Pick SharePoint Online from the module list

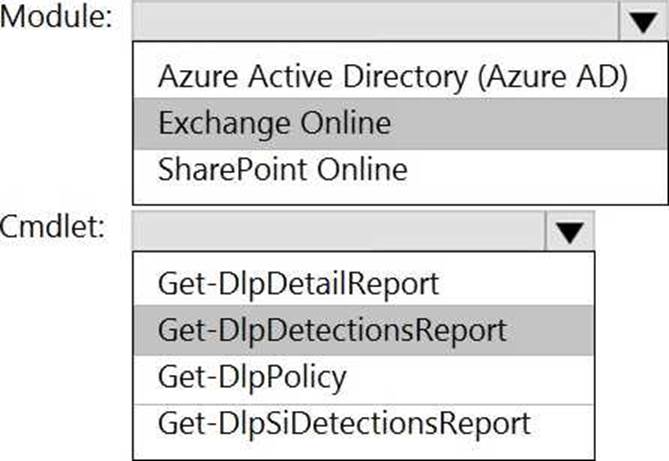coord(282,169)
